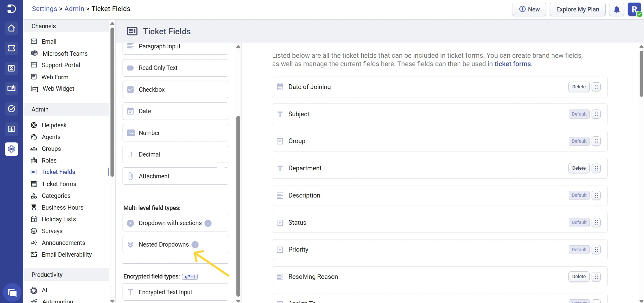Open the notifications bell
This screenshot has width=644, height=303.
tap(617, 9)
